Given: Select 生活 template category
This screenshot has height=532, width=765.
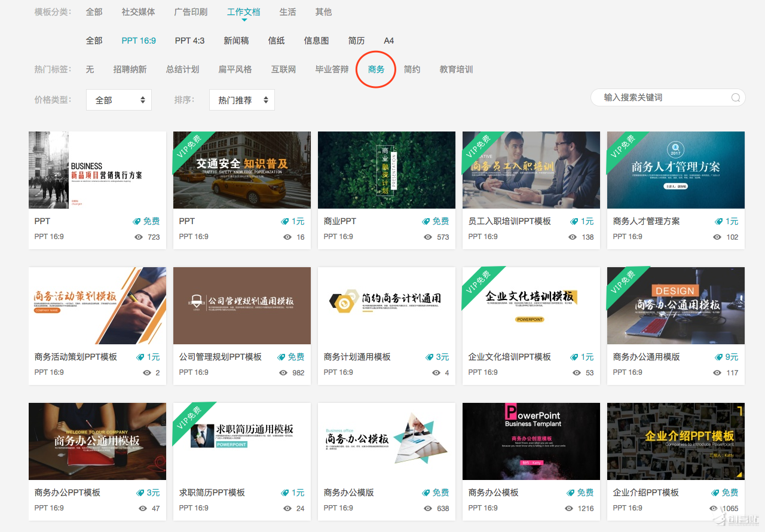Looking at the screenshot, I should (x=287, y=12).
